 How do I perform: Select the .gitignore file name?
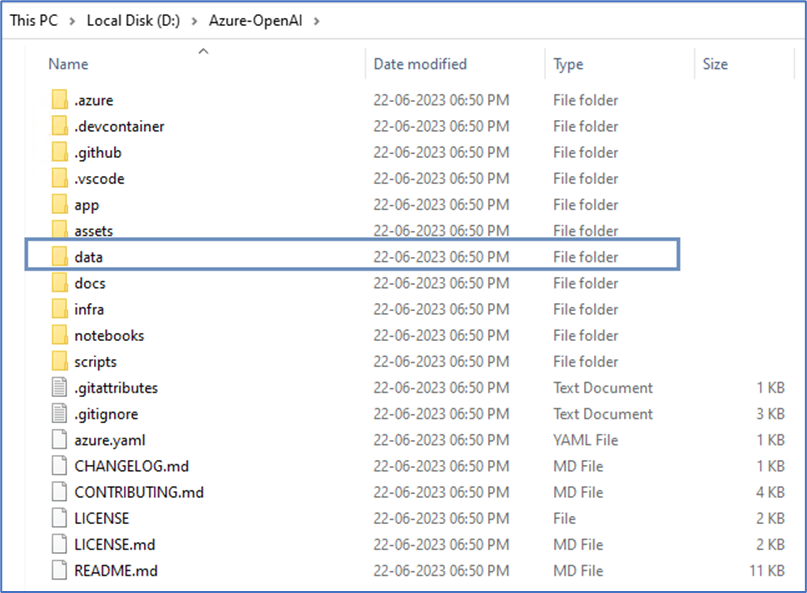point(106,414)
